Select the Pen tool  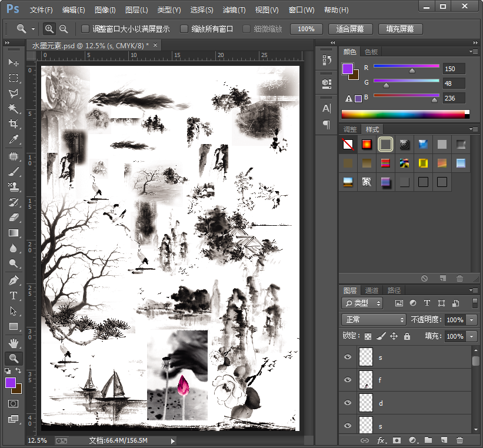(13, 280)
